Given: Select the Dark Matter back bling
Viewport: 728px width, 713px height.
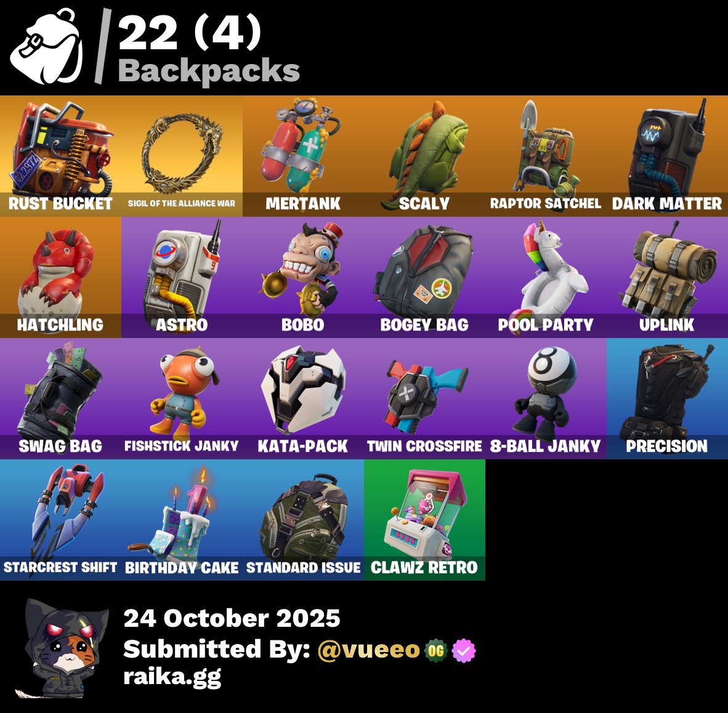Looking at the screenshot, I should (x=667, y=156).
